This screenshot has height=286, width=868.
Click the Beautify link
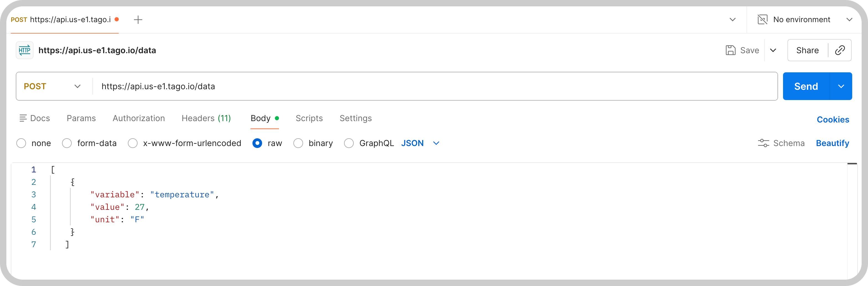click(832, 143)
